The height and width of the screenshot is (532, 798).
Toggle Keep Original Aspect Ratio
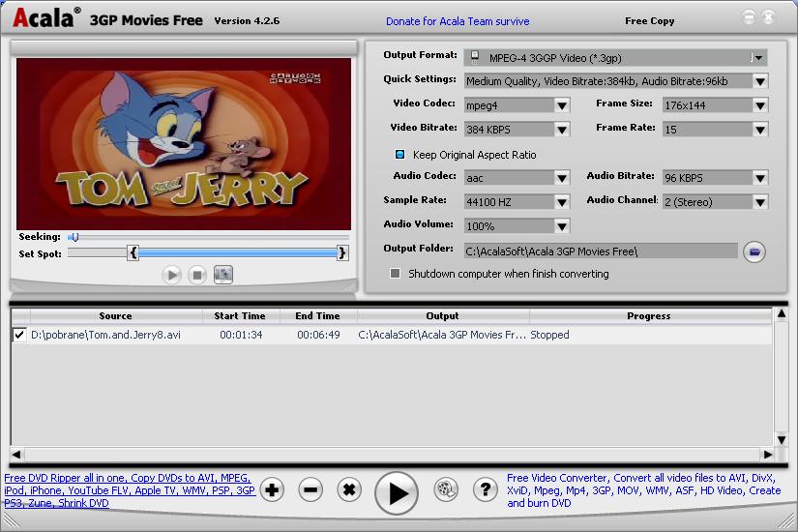pyautogui.click(x=400, y=154)
